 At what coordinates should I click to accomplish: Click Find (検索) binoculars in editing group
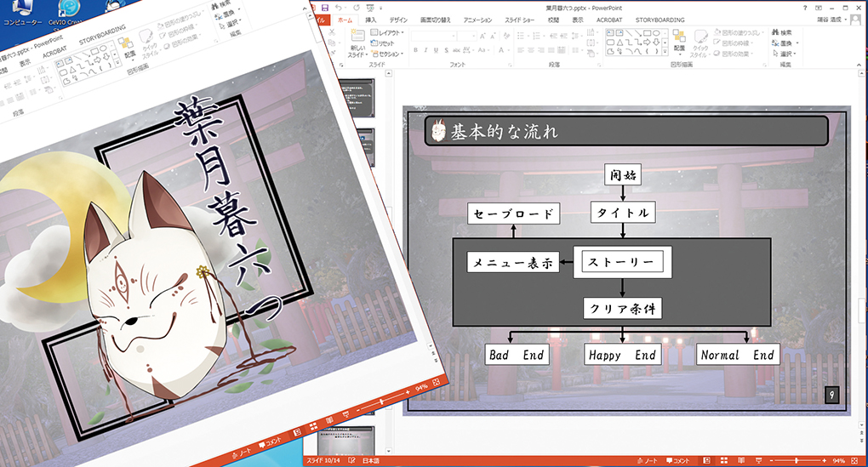coord(782,32)
